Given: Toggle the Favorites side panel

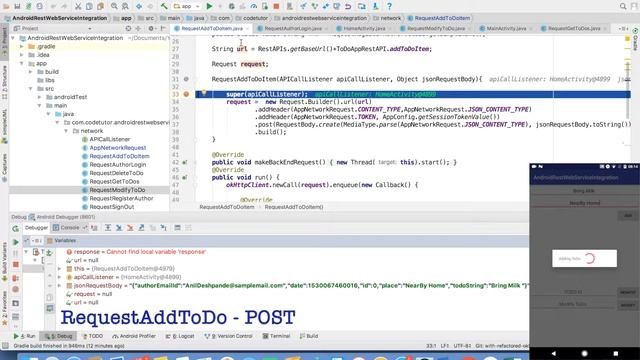Looking at the screenshot, I should click(x=4, y=307).
